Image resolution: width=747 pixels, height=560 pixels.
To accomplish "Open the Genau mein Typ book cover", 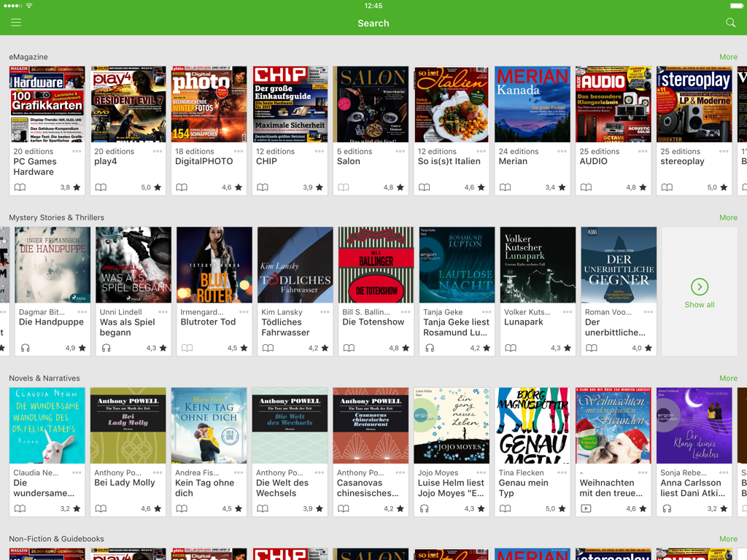I will click(x=533, y=425).
